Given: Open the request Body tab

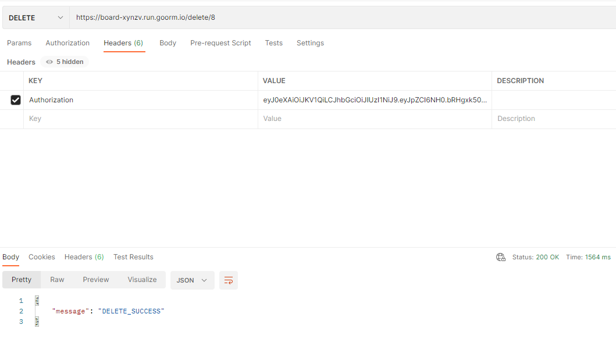Looking at the screenshot, I should [168, 43].
